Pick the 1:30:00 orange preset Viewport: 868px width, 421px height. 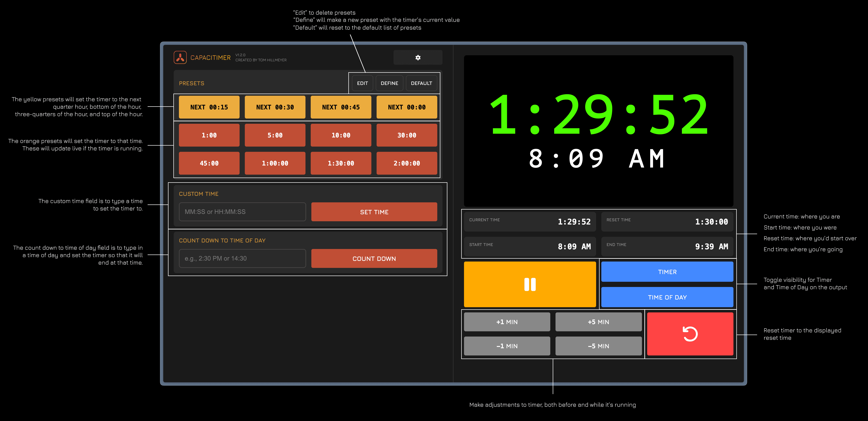(x=341, y=163)
